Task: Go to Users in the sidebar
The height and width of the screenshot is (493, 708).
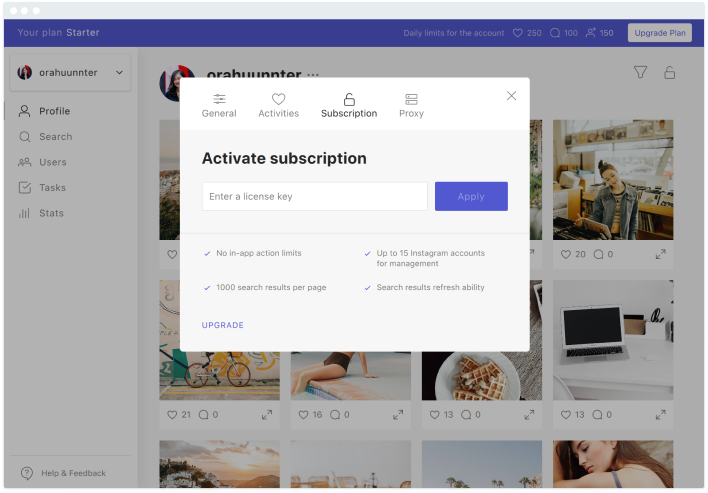Action: (x=42, y=162)
